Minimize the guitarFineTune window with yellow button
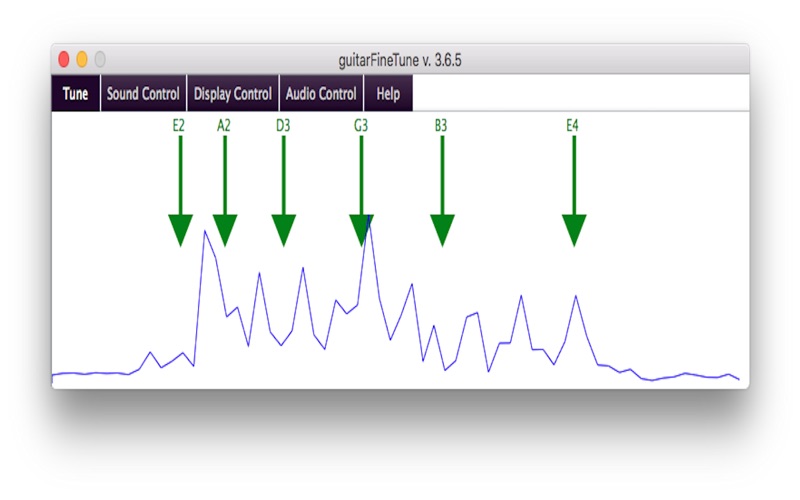800x500 pixels. pyautogui.click(x=82, y=59)
